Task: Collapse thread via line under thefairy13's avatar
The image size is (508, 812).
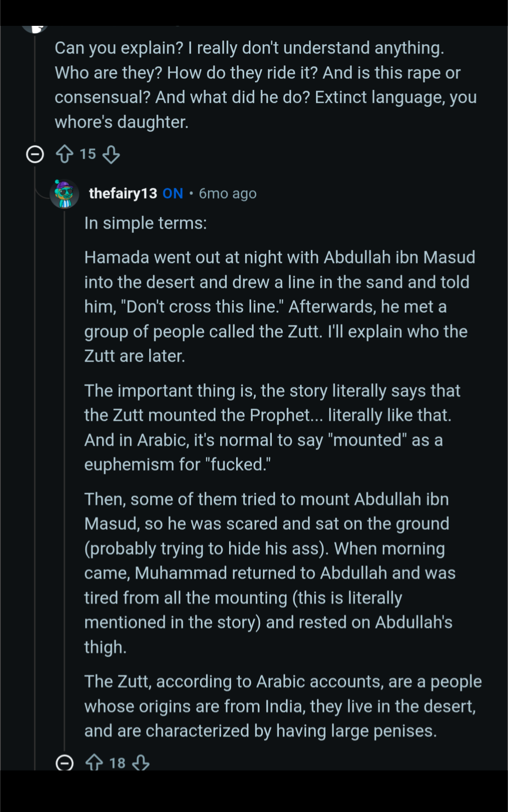Action: coord(64,470)
